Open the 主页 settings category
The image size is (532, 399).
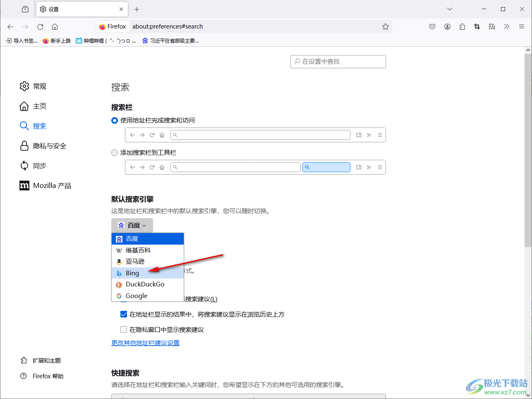click(x=33, y=106)
